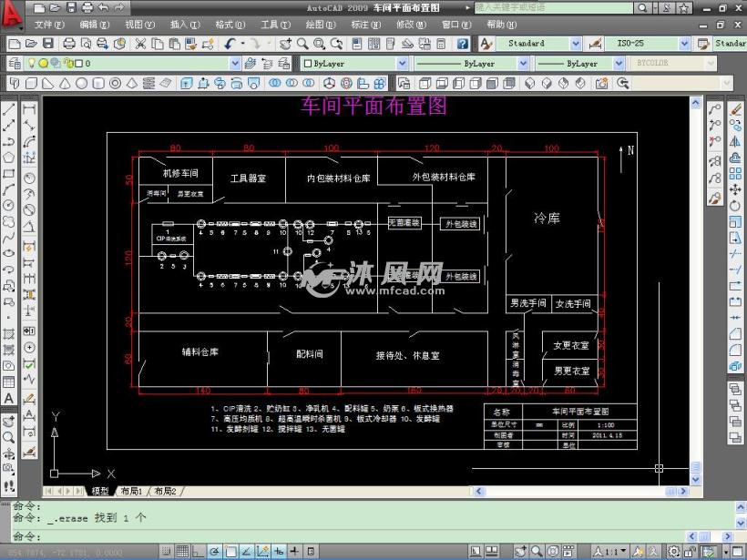Open the layer dropdown list

click(x=235, y=63)
